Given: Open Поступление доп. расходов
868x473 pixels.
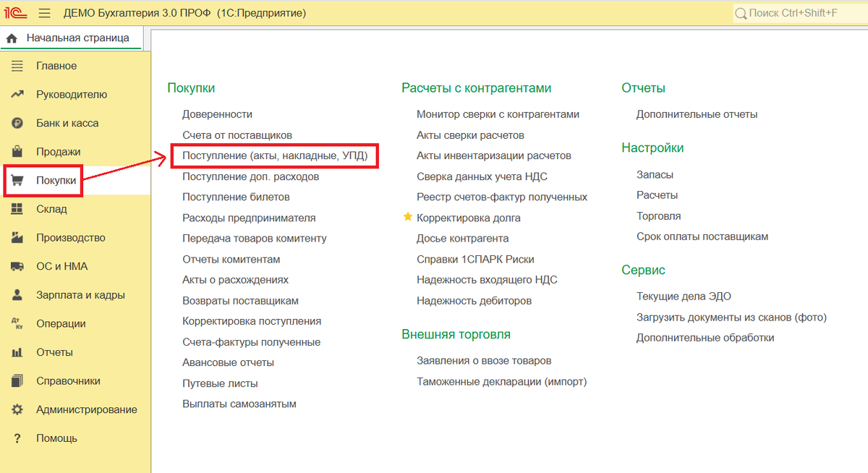Looking at the screenshot, I should coord(250,176).
